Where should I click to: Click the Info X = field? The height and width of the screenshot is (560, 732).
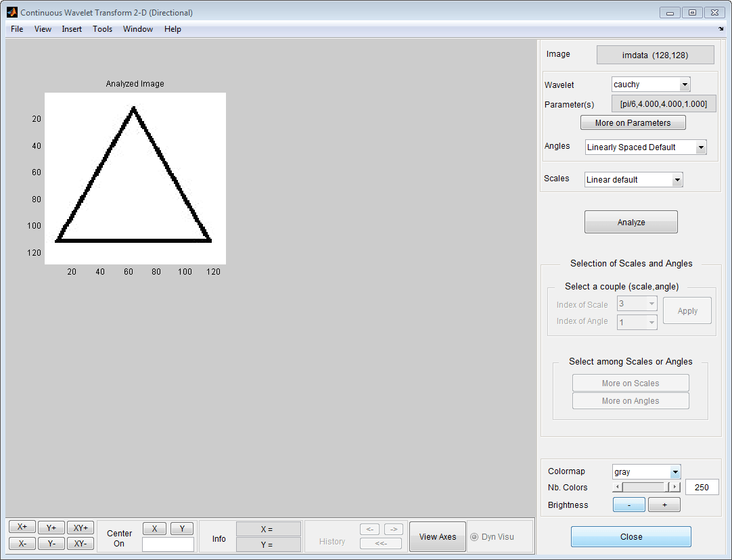[x=269, y=529]
